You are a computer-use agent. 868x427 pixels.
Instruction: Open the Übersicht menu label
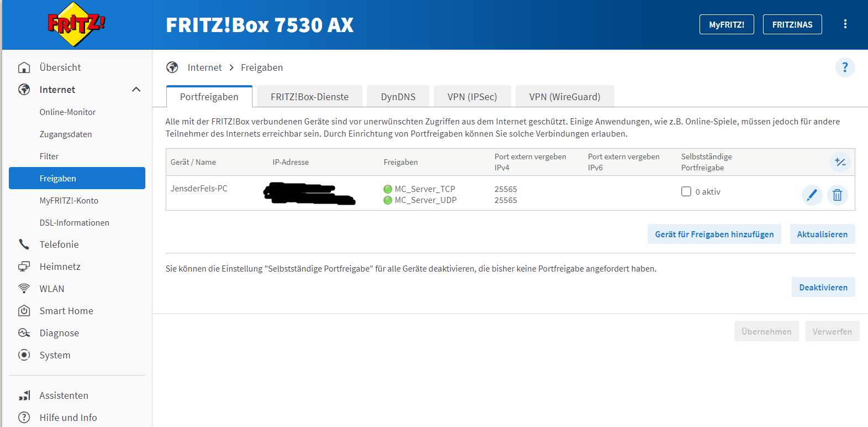pyautogui.click(x=60, y=67)
